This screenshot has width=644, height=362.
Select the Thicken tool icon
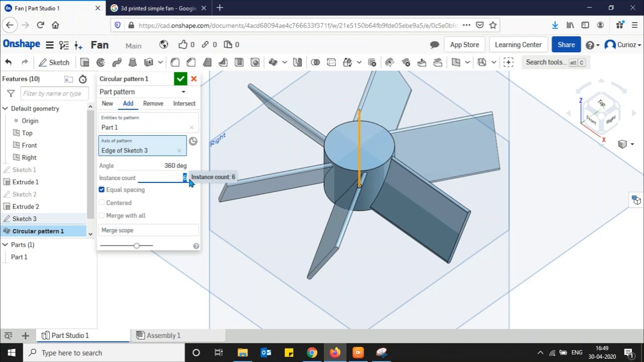coord(148,62)
